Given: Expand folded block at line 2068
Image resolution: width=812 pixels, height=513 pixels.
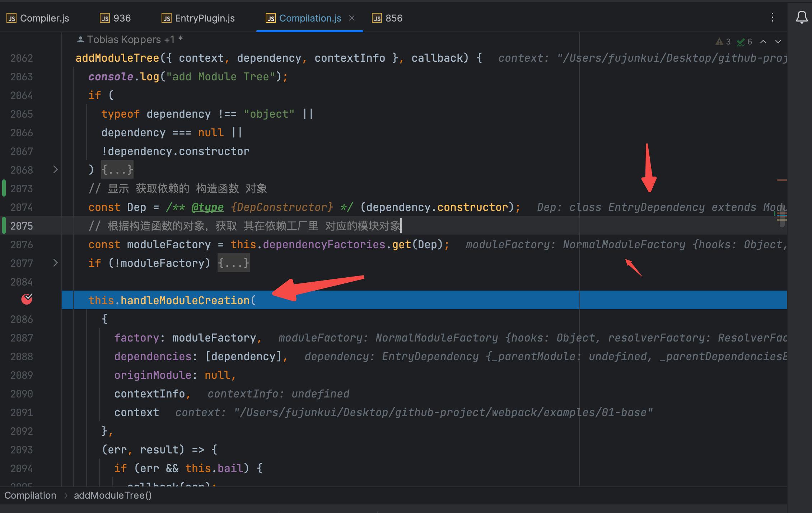Looking at the screenshot, I should pos(55,170).
